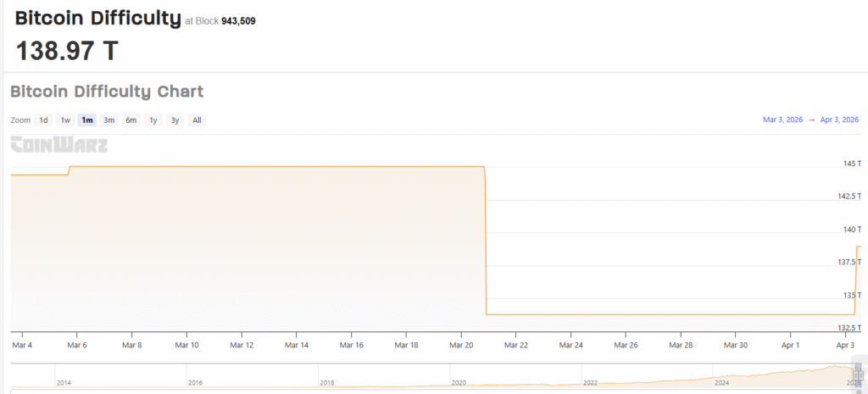Click the difficulty step-up near Mar 6
The height and width of the screenshot is (394, 868).
pyautogui.click(x=70, y=170)
